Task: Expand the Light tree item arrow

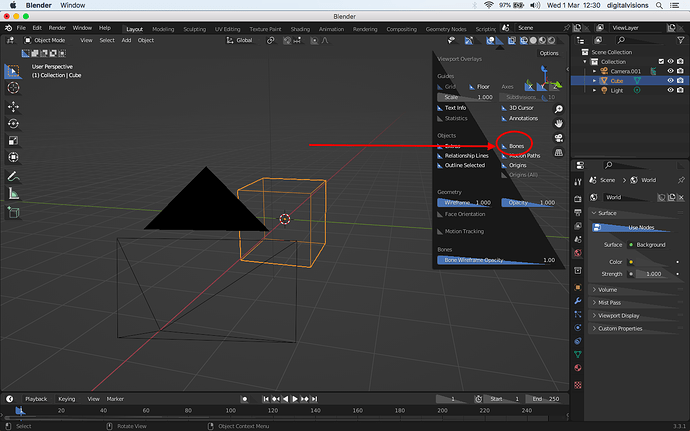Action: click(595, 91)
